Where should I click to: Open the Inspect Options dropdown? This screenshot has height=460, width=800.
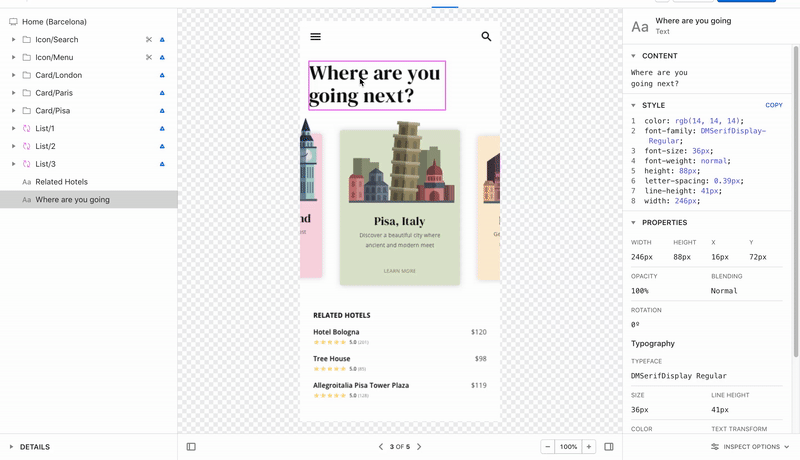(x=750, y=447)
